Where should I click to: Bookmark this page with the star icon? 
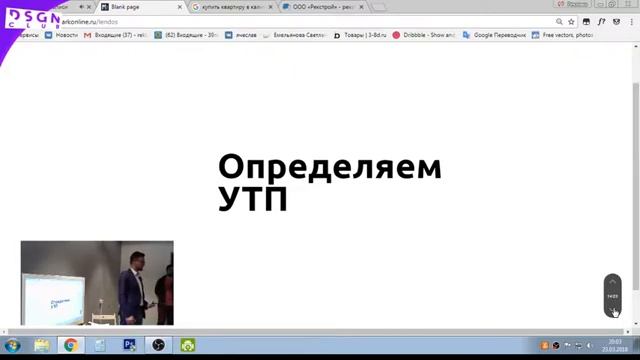(x=571, y=22)
